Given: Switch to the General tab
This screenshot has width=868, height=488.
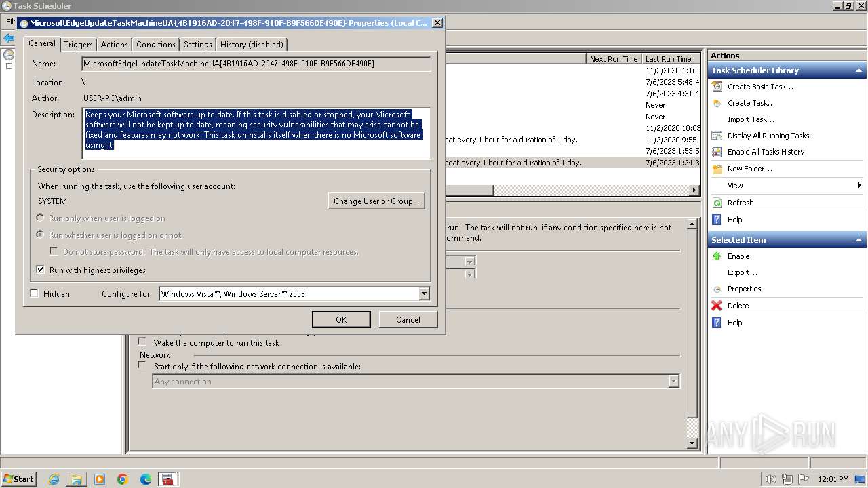Looking at the screenshot, I should pos(42,43).
